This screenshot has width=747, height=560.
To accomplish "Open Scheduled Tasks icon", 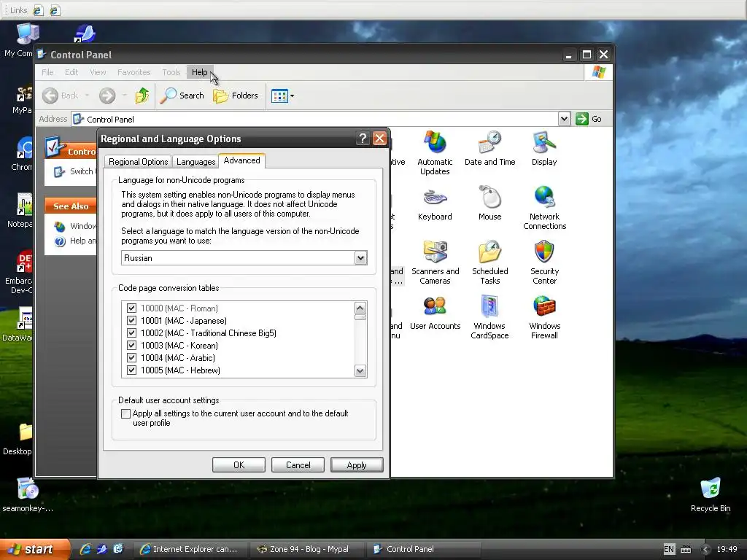I will tap(489, 262).
